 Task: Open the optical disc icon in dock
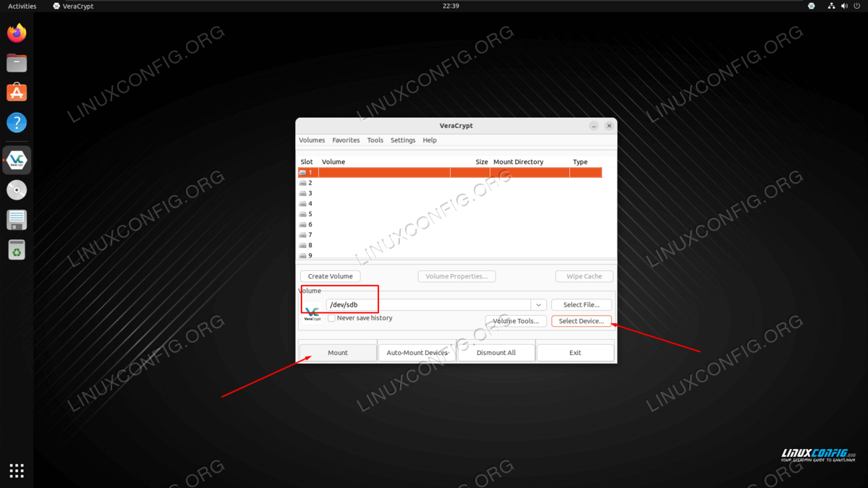(x=17, y=189)
